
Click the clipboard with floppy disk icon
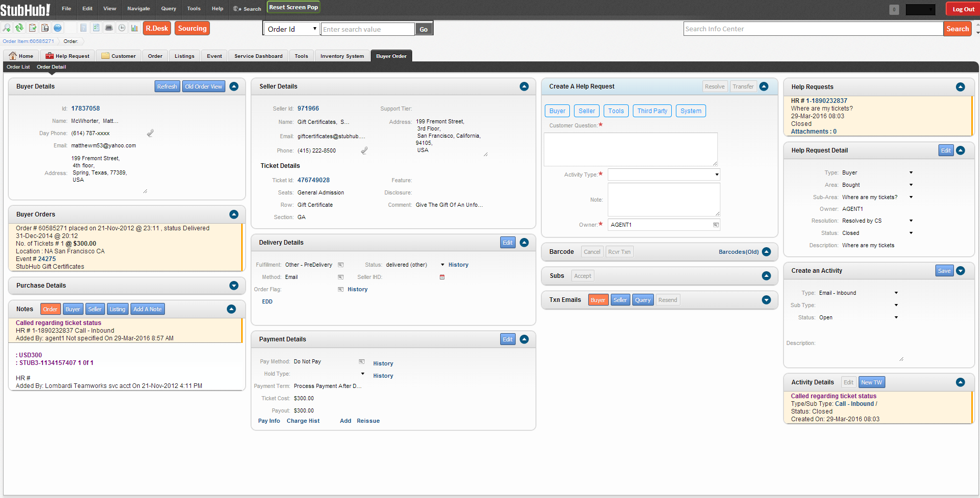click(x=45, y=28)
